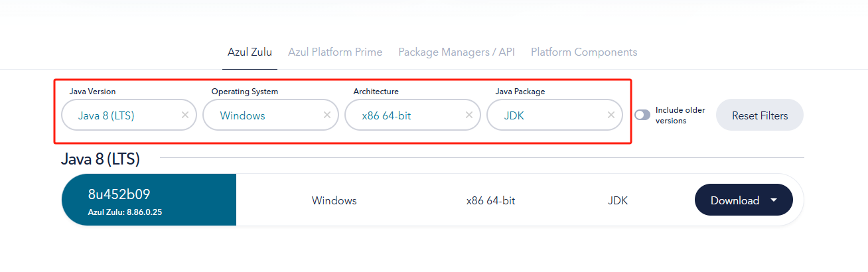The image size is (868, 272).
Task: Click the Java 8 (LTS) section heading
Action: (x=100, y=159)
